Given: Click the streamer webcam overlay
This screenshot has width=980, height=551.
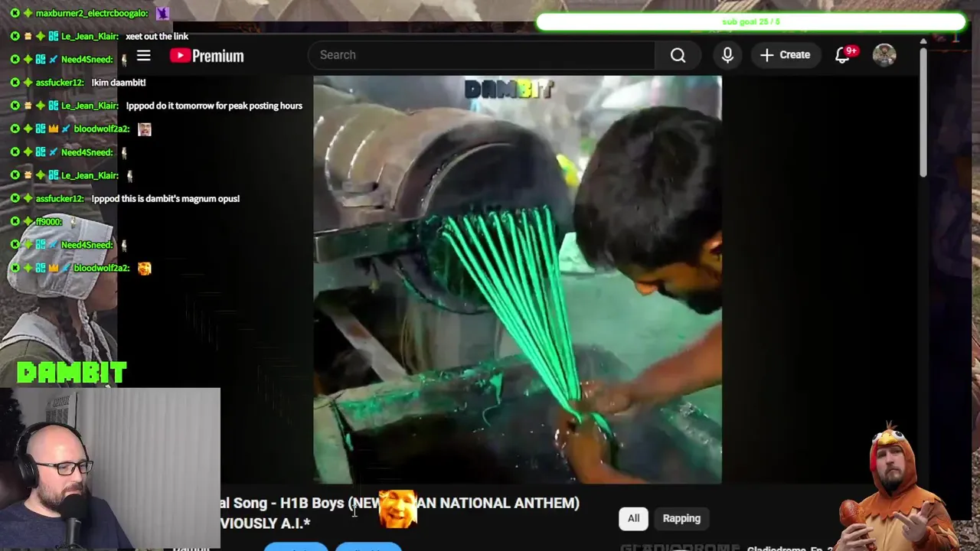Looking at the screenshot, I should [110, 468].
